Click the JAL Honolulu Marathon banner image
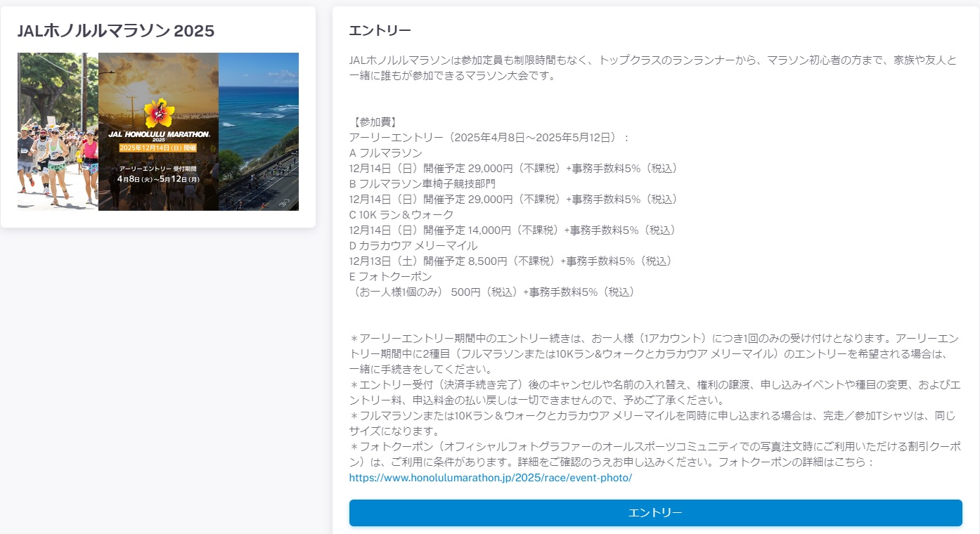 [x=158, y=131]
